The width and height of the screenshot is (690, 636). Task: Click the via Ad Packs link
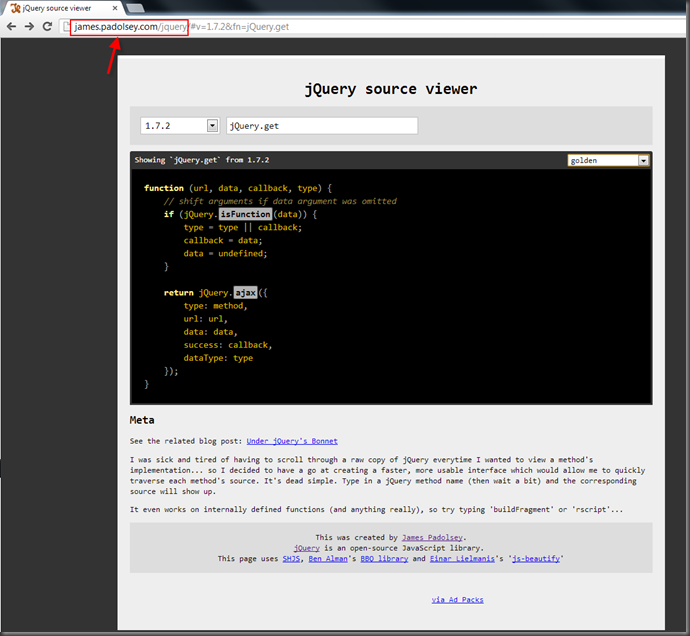pyautogui.click(x=458, y=599)
